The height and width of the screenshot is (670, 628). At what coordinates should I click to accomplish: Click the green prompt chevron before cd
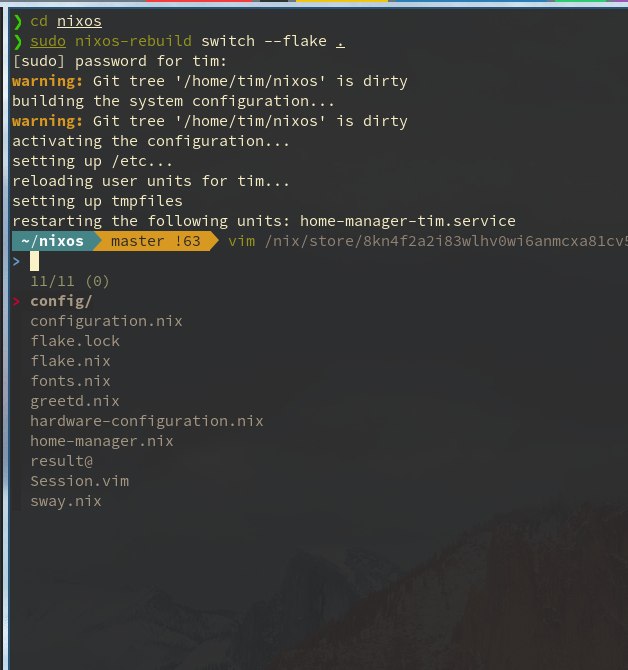pyautogui.click(x=18, y=21)
